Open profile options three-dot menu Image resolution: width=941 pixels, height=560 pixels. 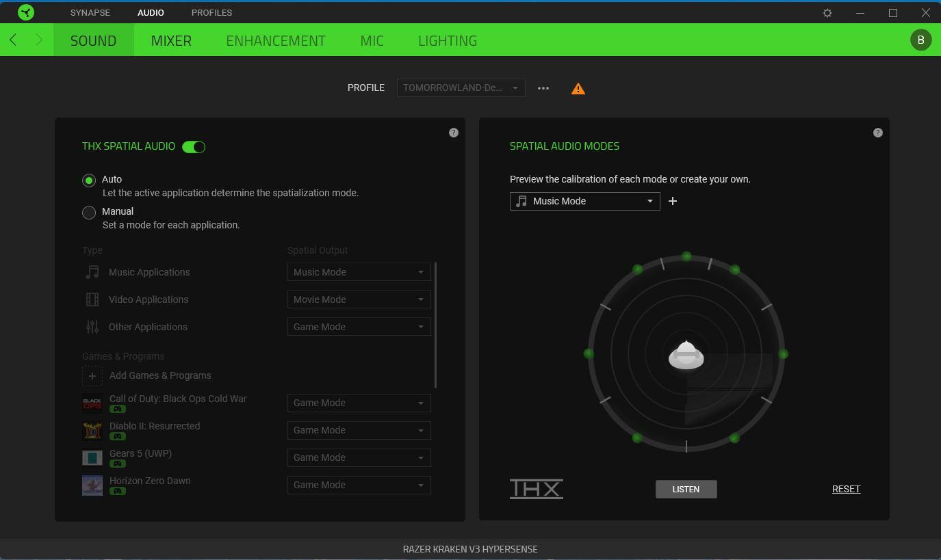(543, 88)
